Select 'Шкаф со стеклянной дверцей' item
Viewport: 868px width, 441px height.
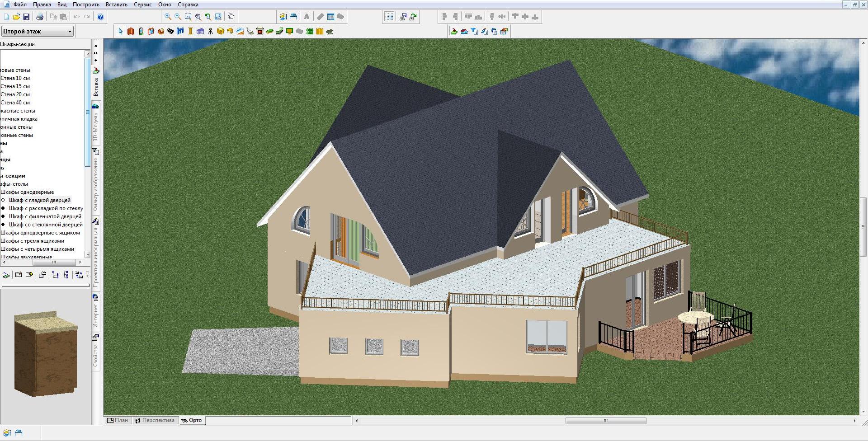point(46,225)
